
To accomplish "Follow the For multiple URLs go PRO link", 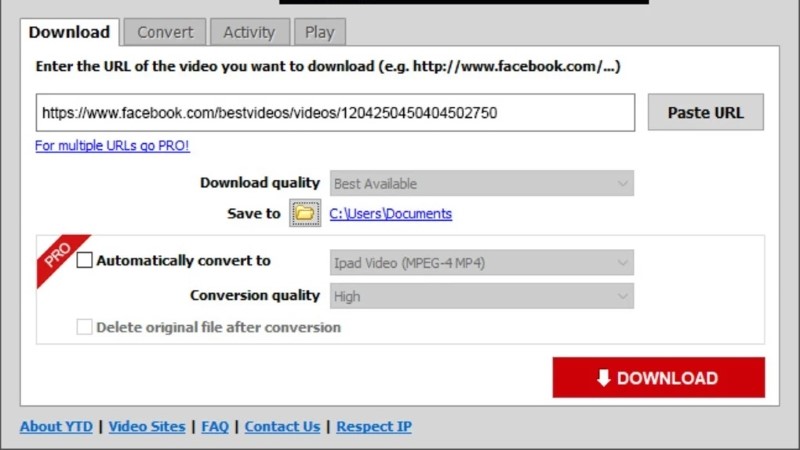I will tap(112, 146).
